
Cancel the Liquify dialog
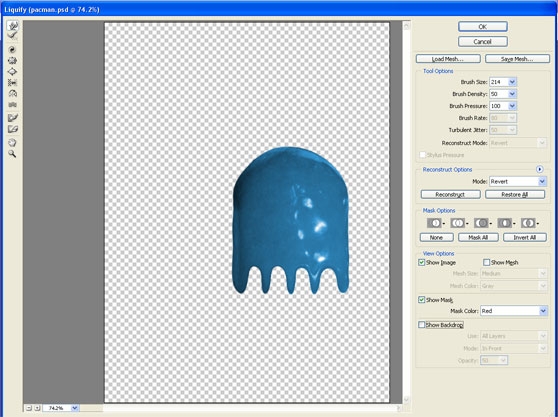tap(483, 42)
